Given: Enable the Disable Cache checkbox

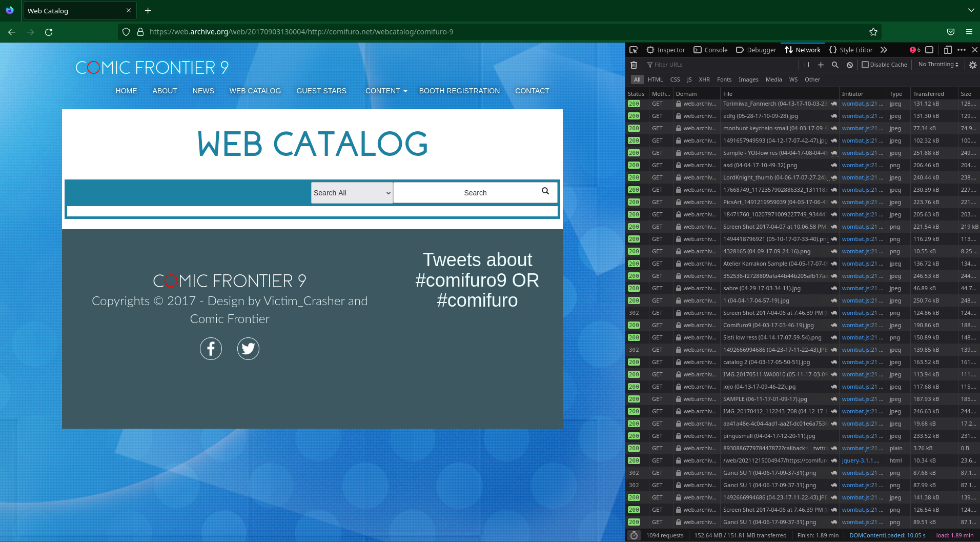Looking at the screenshot, I should pyautogui.click(x=865, y=65).
